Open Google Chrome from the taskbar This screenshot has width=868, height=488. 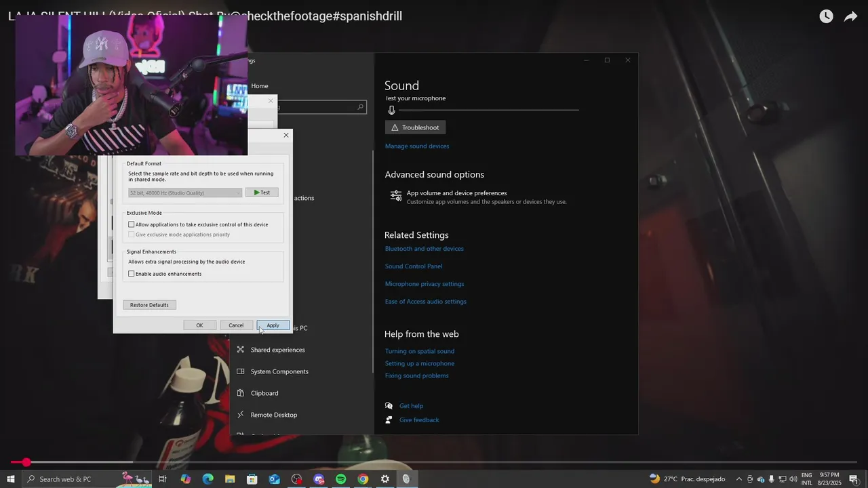(x=363, y=479)
